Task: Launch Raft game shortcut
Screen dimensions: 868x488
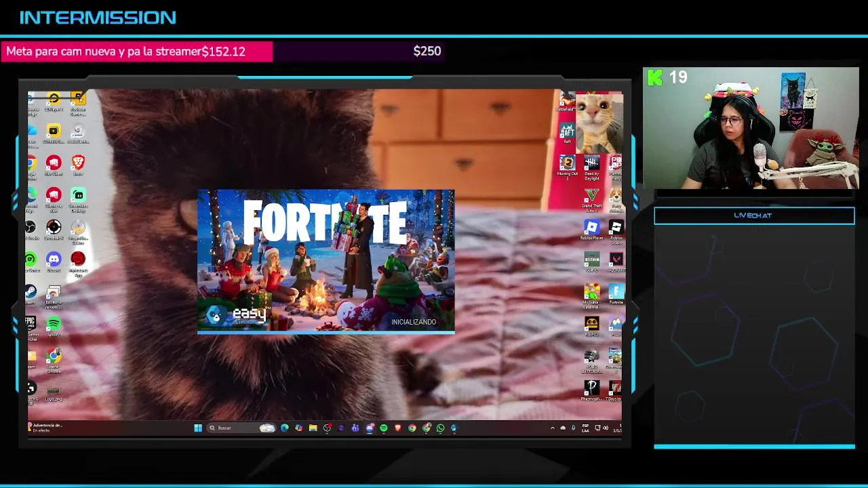Action: tap(567, 132)
